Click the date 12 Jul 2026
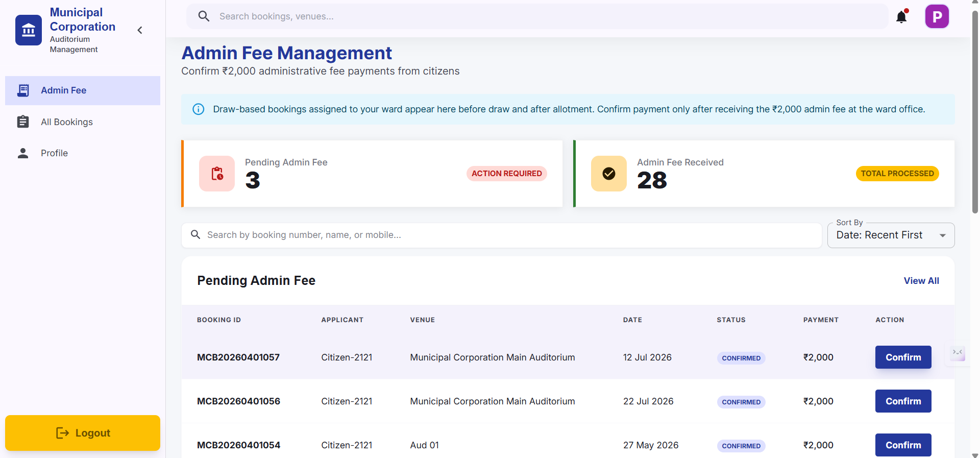The width and height of the screenshot is (980, 458). (x=647, y=357)
